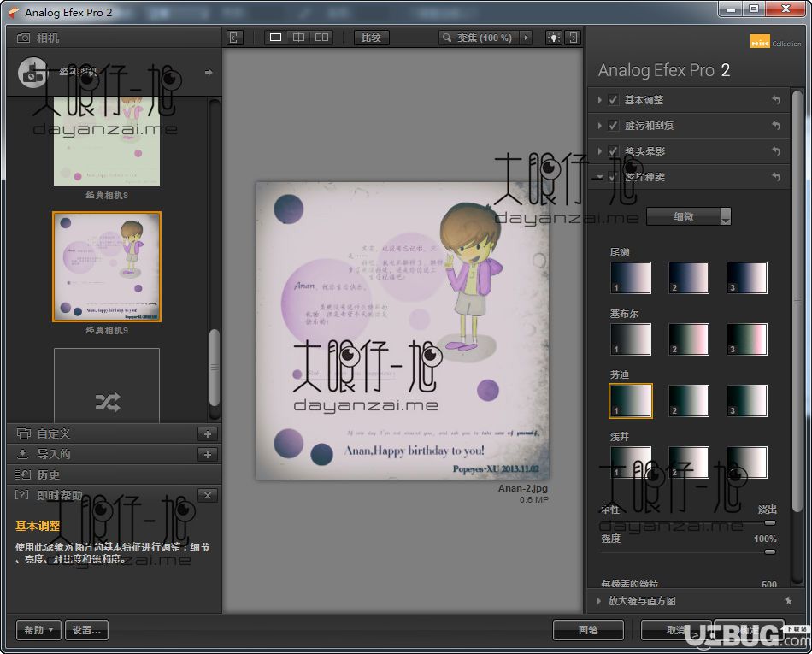Click the zoom magnifier icon
The width and height of the screenshot is (812, 654).
446,38
